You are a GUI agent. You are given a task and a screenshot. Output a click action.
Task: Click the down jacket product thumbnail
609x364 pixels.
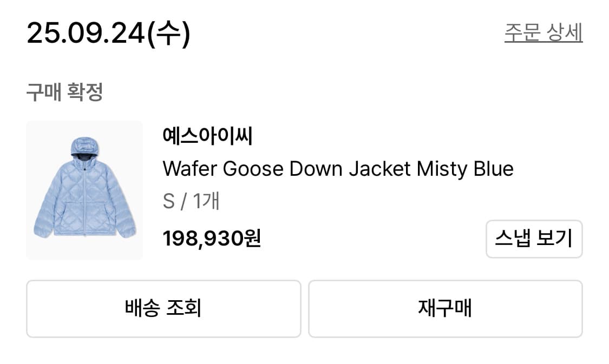84,190
